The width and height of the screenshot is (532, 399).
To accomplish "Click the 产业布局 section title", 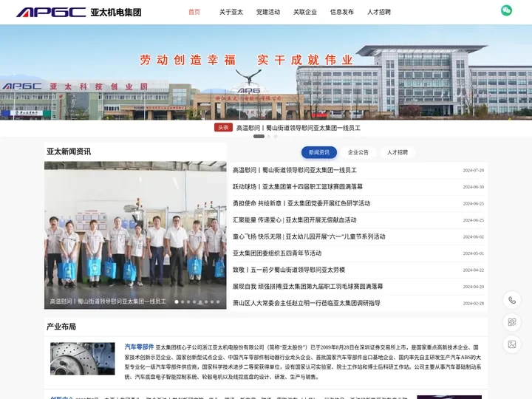I will click(x=61, y=327).
